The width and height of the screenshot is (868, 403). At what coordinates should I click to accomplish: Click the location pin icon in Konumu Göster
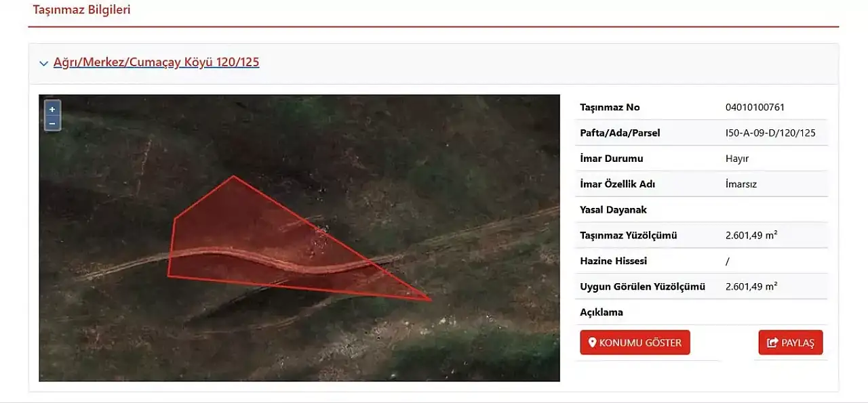click(x=592, y=343)
